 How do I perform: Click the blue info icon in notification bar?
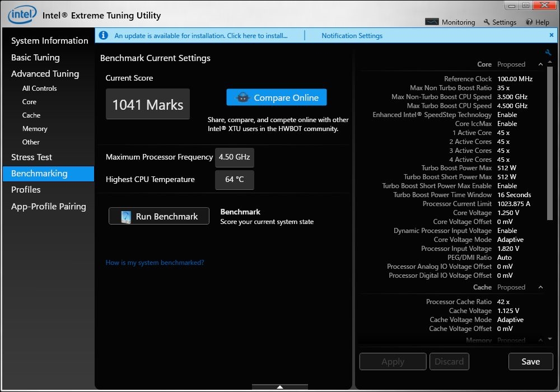pyautogui.click(x=104, y=35)
